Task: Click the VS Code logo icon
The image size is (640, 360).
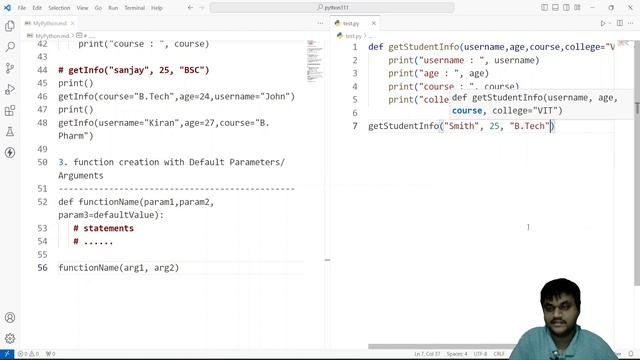Action: [x=7, y=7]
